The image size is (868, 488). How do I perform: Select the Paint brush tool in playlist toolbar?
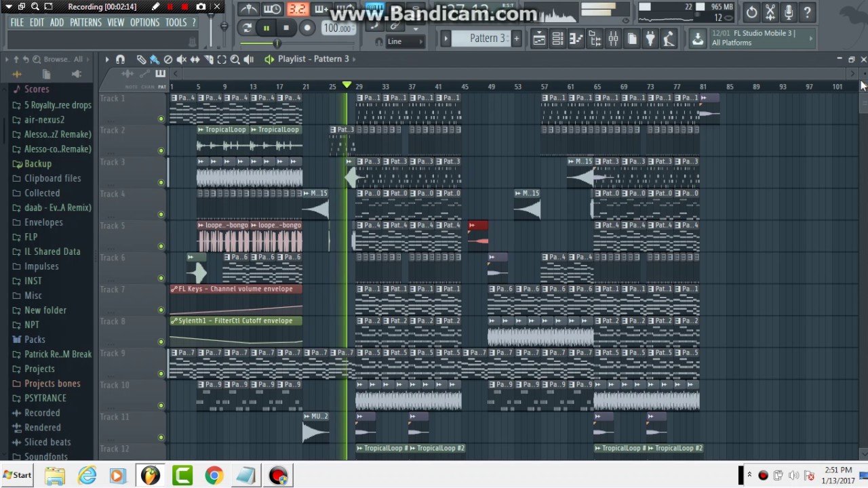click(x=154, y=60)
